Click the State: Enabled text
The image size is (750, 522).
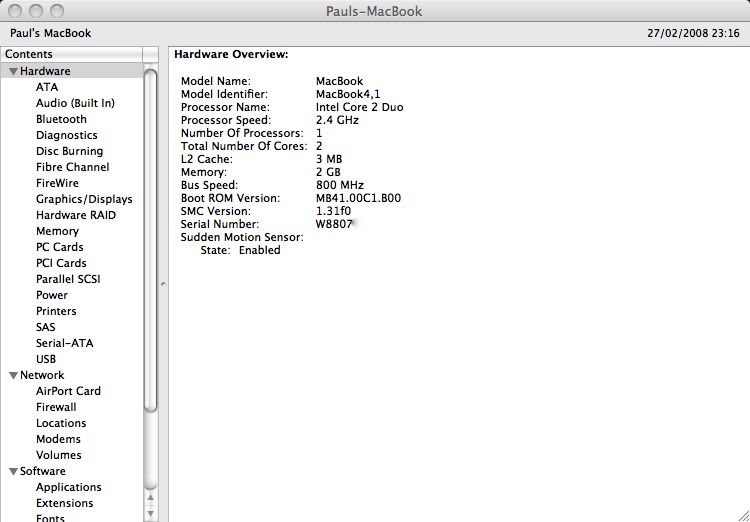(x=240, y=250)
